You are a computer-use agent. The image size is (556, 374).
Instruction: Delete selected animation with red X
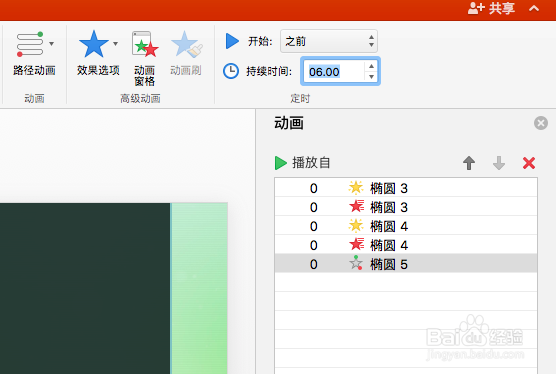529,163
